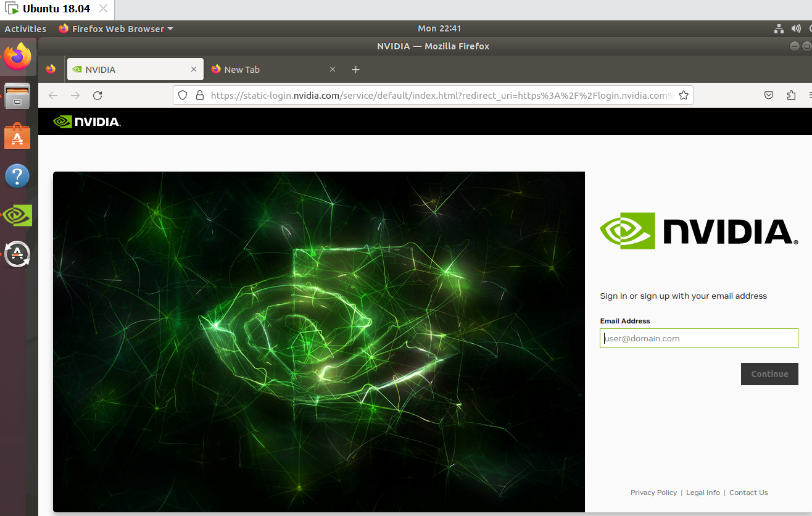
Task: Close the Ubuntu 18.04 VM tab
Action: tap(103, 9)
